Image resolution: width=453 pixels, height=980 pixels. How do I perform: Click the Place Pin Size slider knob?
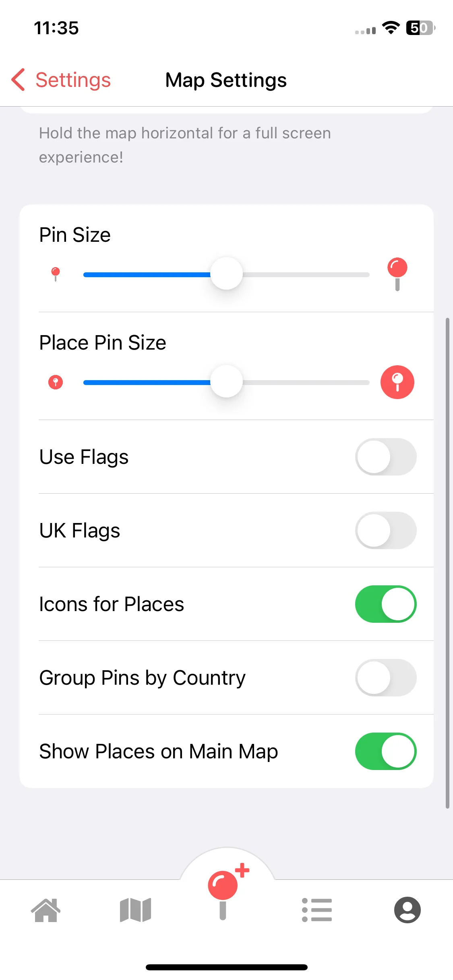(x=226, y=382)
